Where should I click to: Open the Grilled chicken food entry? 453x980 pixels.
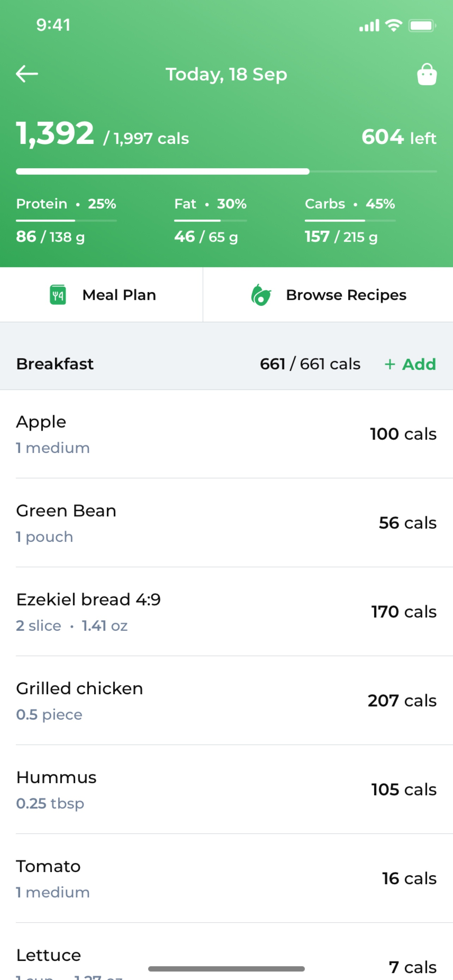[226, 701]
